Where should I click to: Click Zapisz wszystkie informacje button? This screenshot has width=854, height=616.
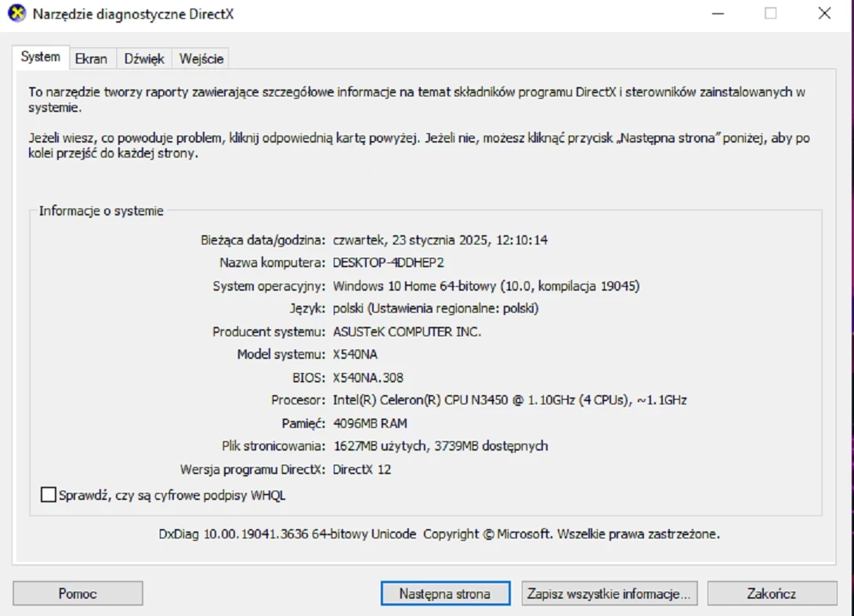click(610, 593)
